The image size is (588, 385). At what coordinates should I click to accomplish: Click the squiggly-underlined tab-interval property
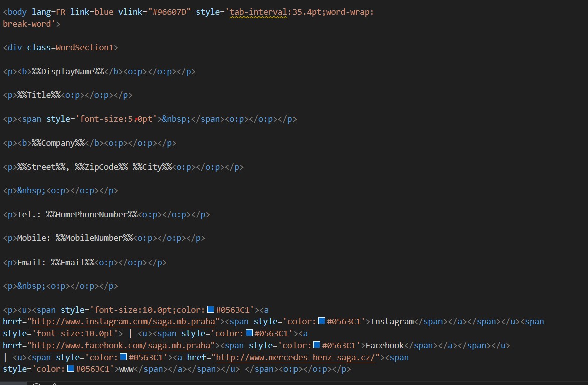pyautogui.click(x=258, y=12)
